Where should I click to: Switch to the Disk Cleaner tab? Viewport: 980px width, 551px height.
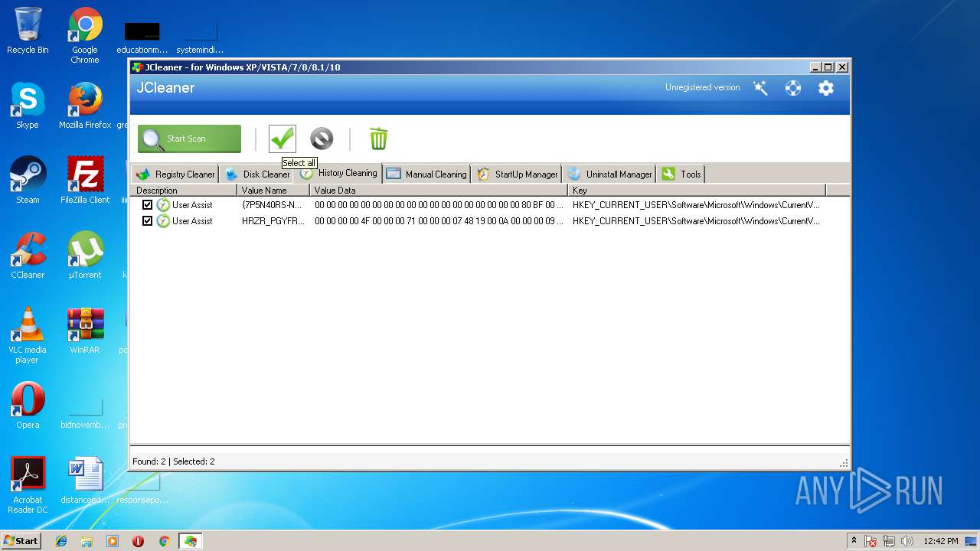[x=257, y=174]
